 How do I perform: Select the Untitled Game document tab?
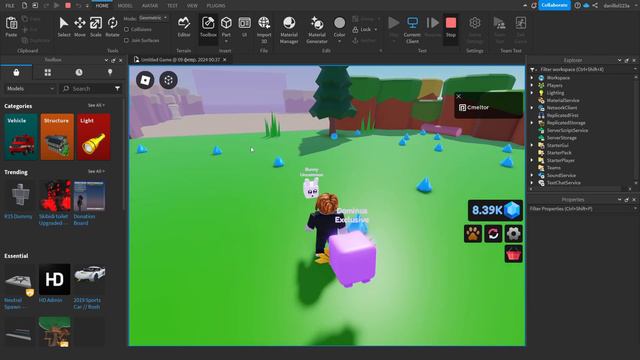(x=180, y=60)
